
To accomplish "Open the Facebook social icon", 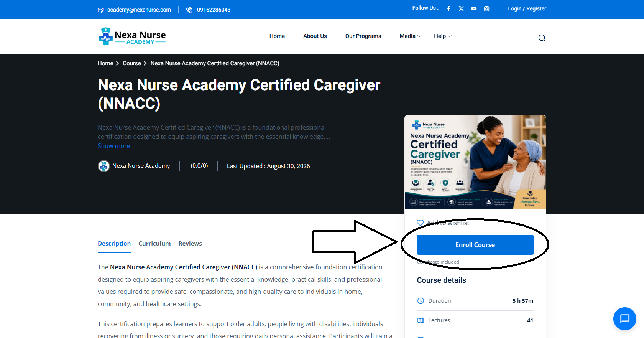I will click(x=449, y=9).
